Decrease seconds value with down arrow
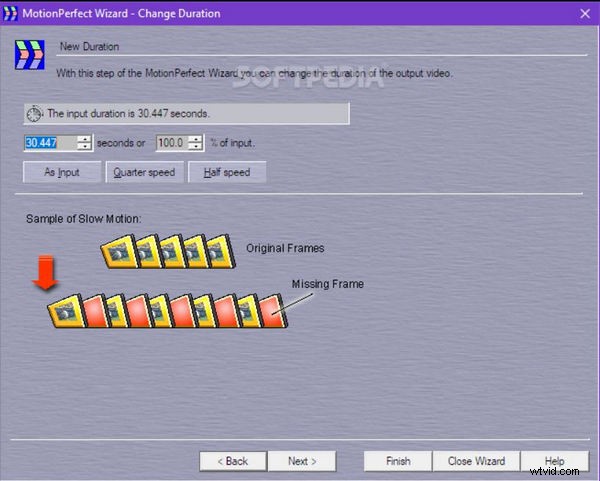600x481 pixels. tap(84, 147)
